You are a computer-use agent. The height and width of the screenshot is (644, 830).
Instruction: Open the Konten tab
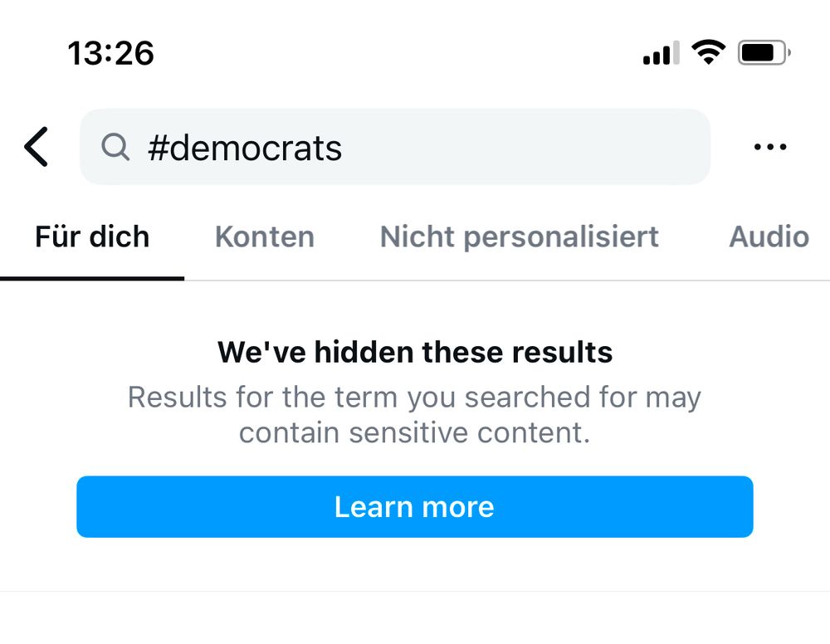tap(265, 237)
